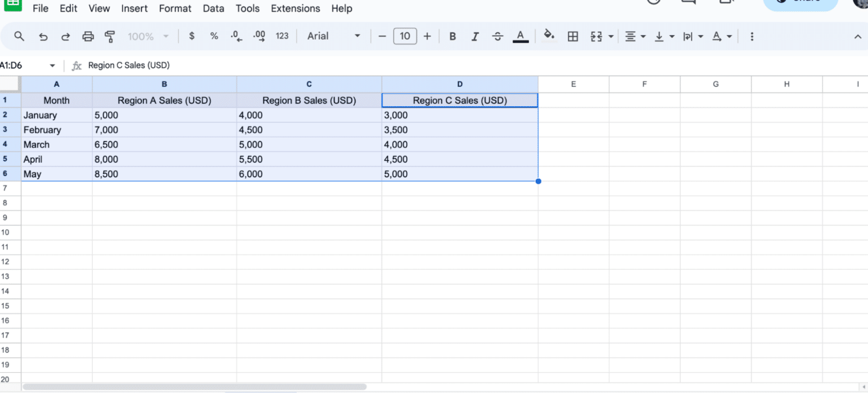
Task: Open the three-dot more options button
Action: click(752, 37)
